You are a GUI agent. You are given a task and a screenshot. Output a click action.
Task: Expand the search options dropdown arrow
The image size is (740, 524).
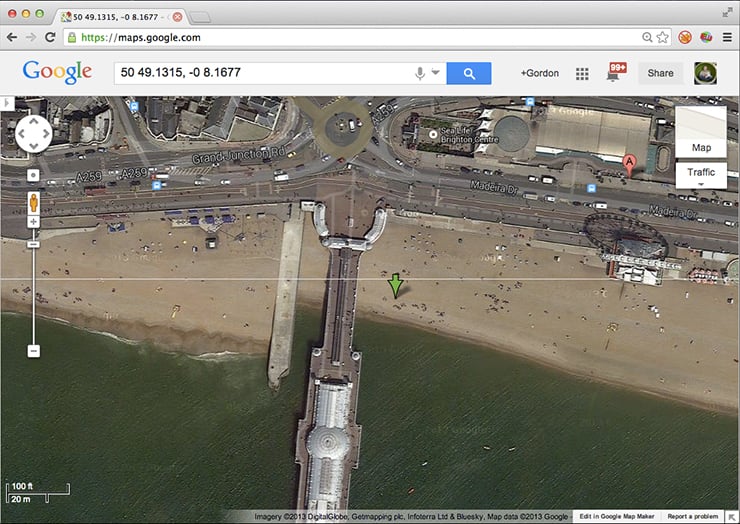pos(436,73)
